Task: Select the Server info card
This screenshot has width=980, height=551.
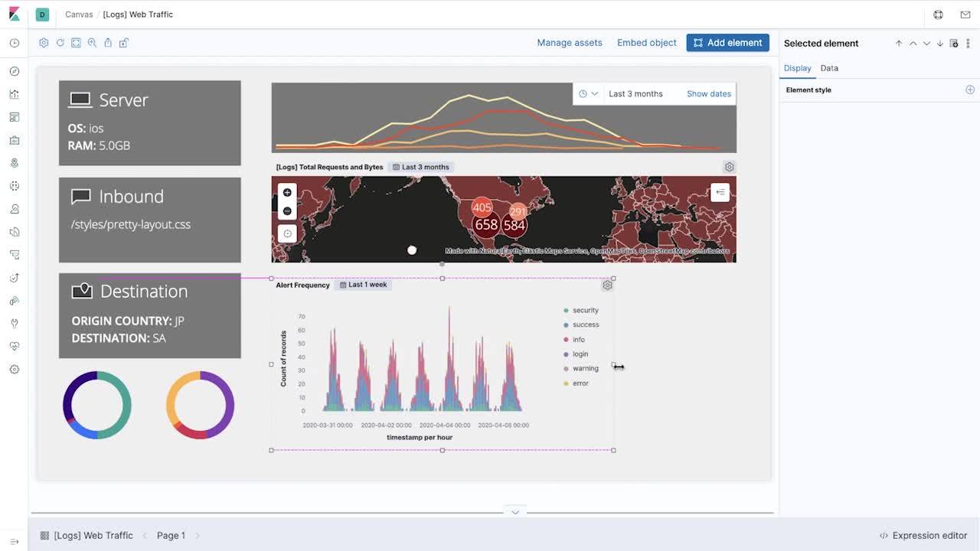Action: [150, 122]
